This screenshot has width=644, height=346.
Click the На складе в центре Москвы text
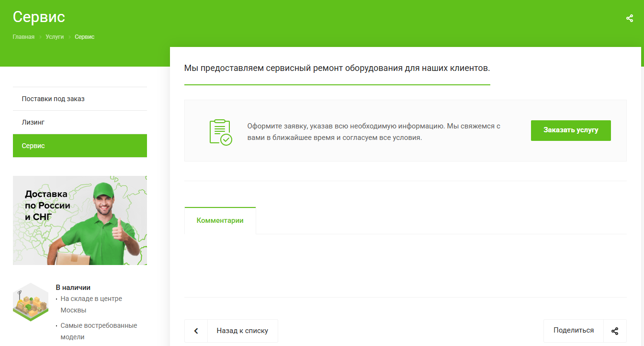[91, 304]
